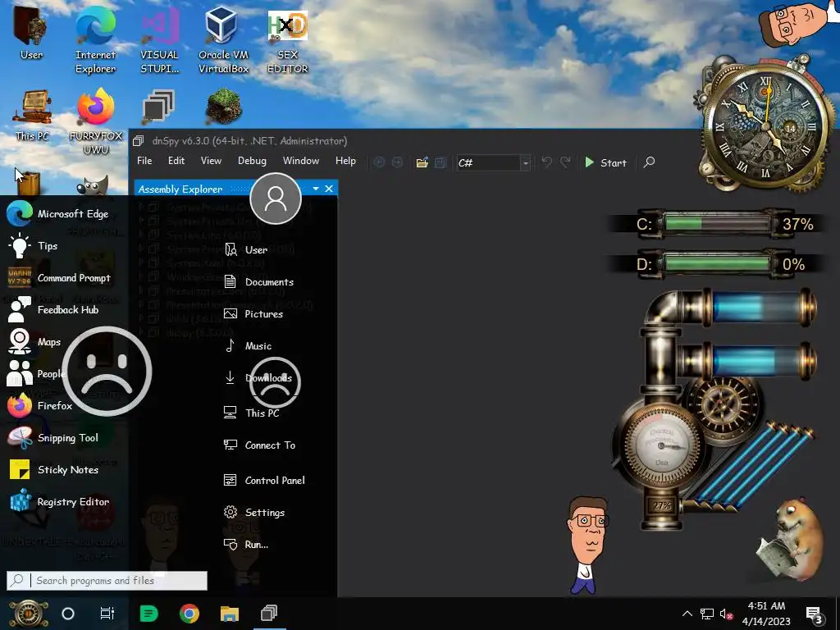Click the steampunk Start button
Image resolution: width=840 pixels, height=630 pixels.
click(x=29, y=614)
